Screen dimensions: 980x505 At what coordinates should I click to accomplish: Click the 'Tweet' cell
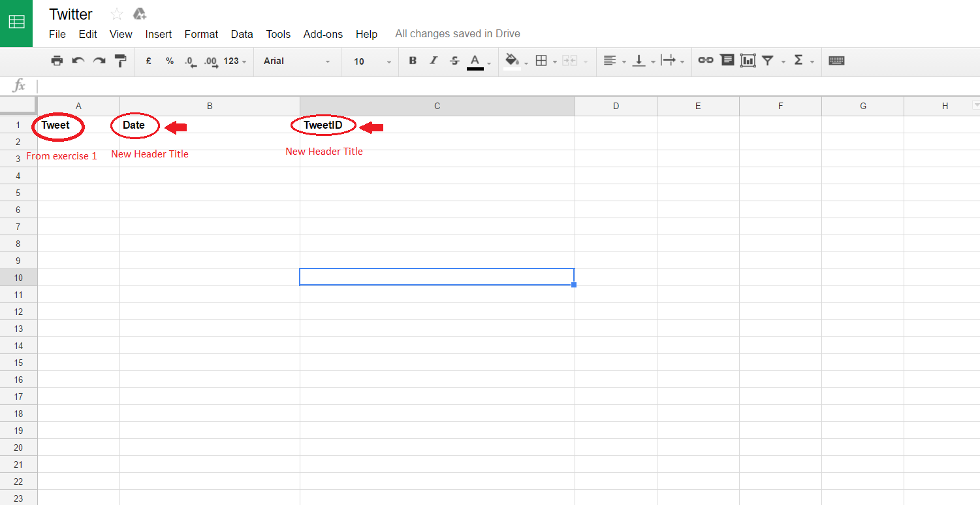[x=78, y=125]
